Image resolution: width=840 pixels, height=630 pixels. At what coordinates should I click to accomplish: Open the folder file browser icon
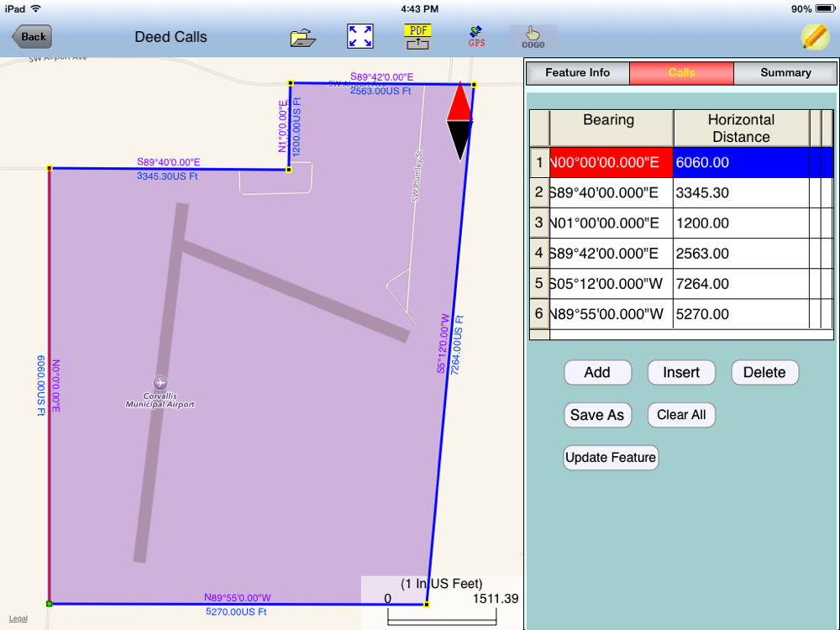coord(302,38)
